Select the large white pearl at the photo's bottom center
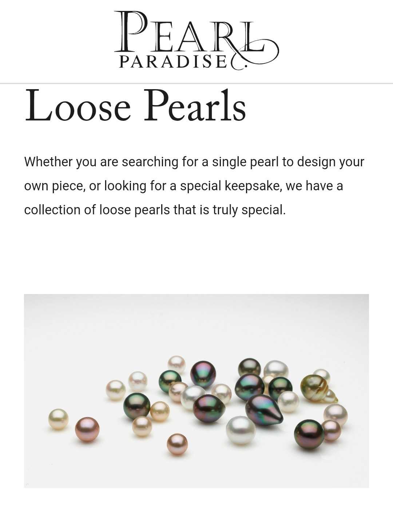The width and height of the screenshot is (393, 532). (x=241, y=430)
